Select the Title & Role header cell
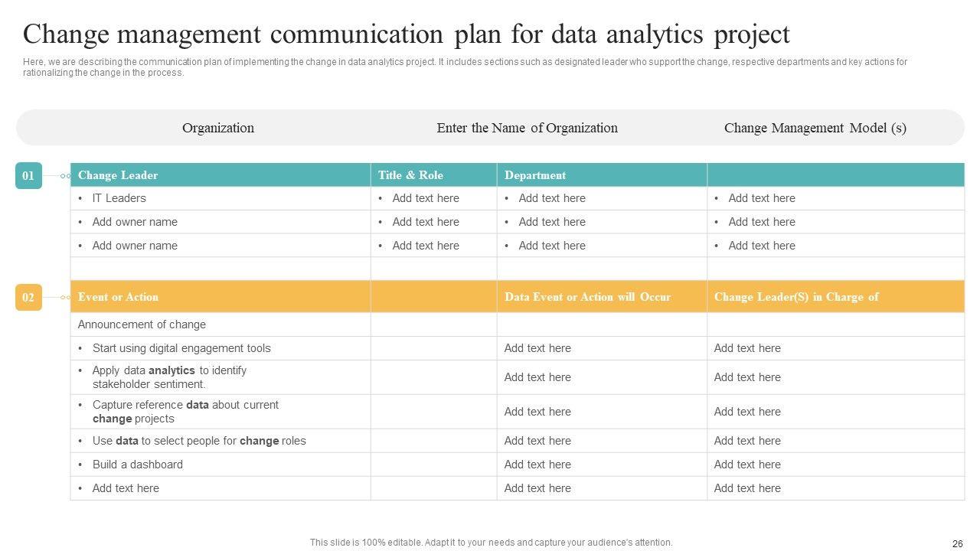 [x=410, y=175]
